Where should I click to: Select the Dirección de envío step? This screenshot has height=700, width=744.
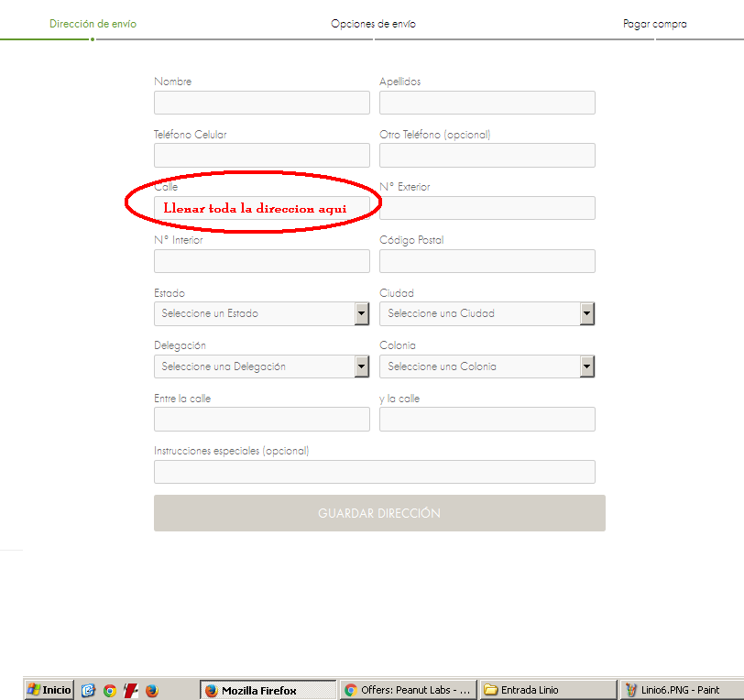tap(93, 24)
